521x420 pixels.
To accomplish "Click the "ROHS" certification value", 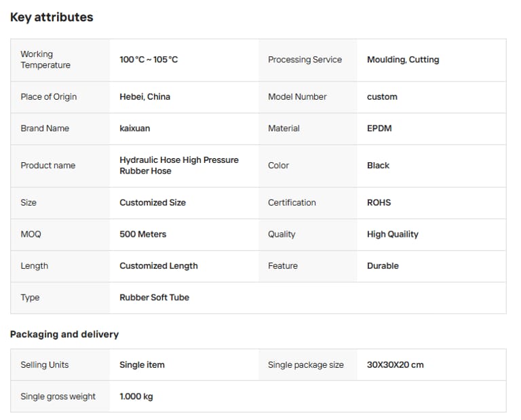I will 379,203.
